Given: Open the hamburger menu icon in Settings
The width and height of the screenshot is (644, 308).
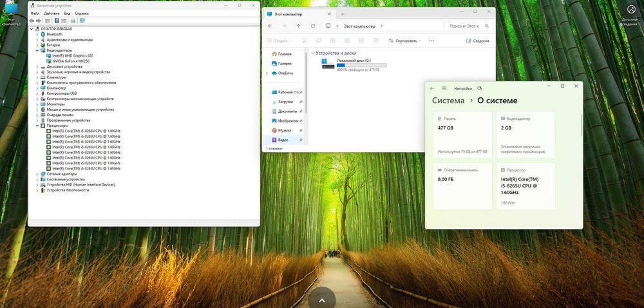Looking at the screenshot, I should [444, 88].
